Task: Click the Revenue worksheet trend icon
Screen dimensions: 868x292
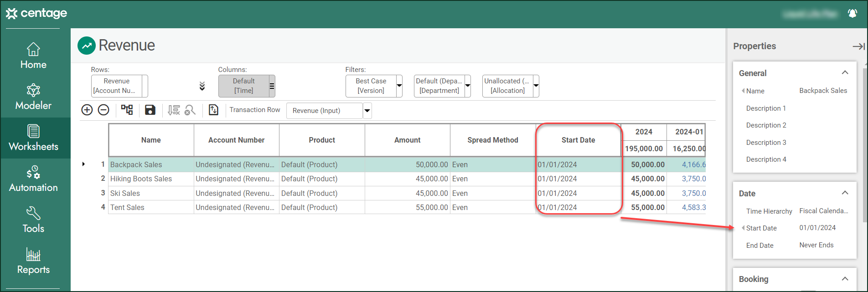Action: (x=87, y=46)
